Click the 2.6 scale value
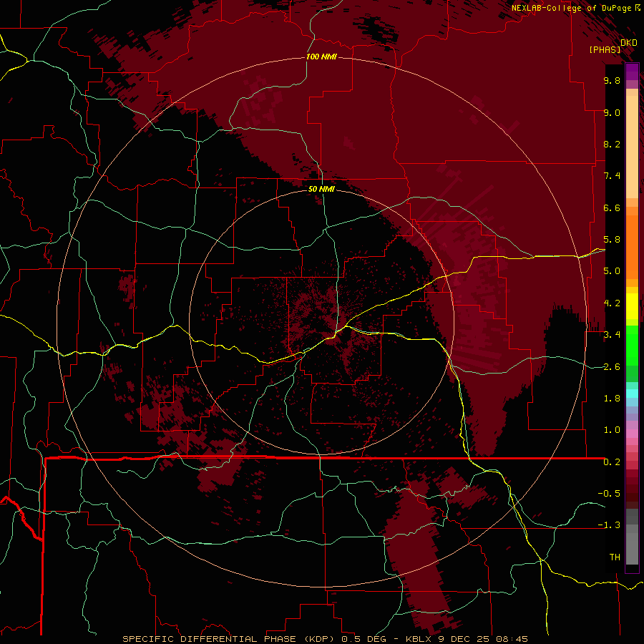 (x=612, y=367)
